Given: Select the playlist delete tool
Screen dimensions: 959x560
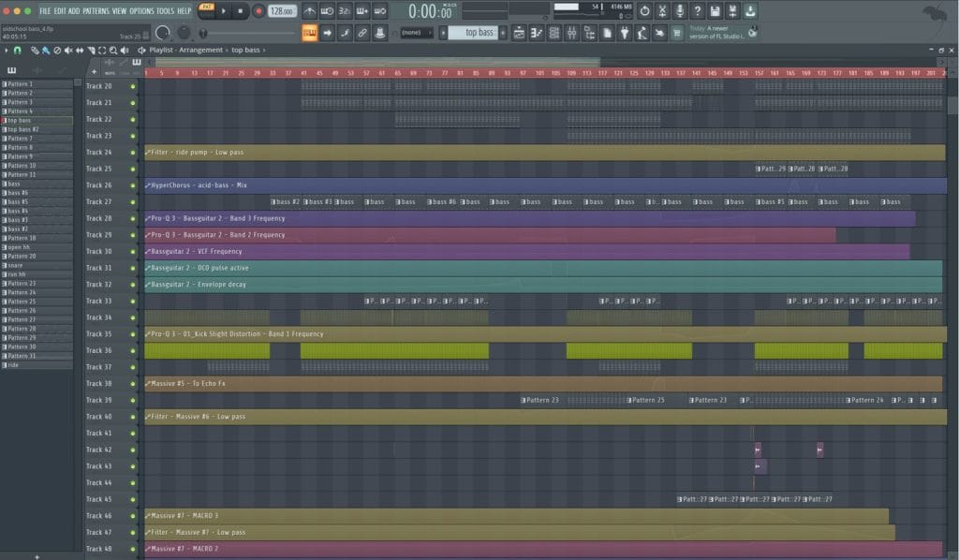Looking at the screenshot, I should [x=57, y=51].
